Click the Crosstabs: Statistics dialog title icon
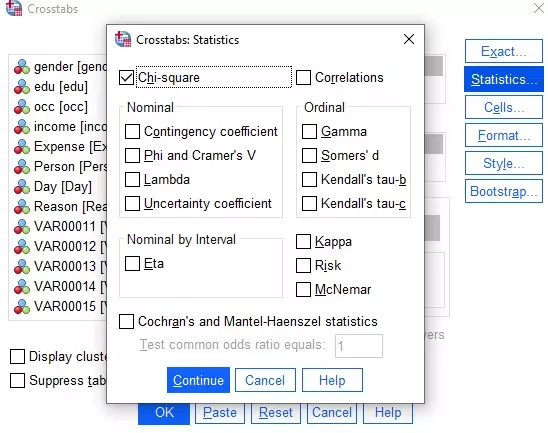This screenshot has width=548, height=433. [x=123, y=39]
